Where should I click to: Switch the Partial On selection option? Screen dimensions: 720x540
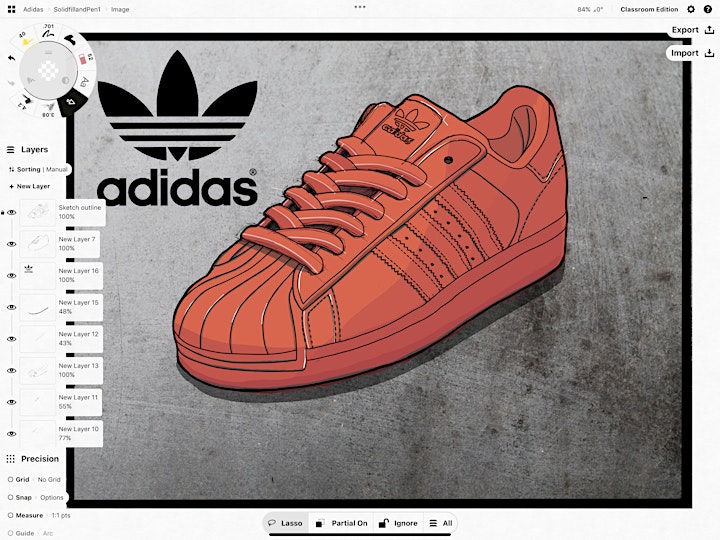tap(342, 523)
